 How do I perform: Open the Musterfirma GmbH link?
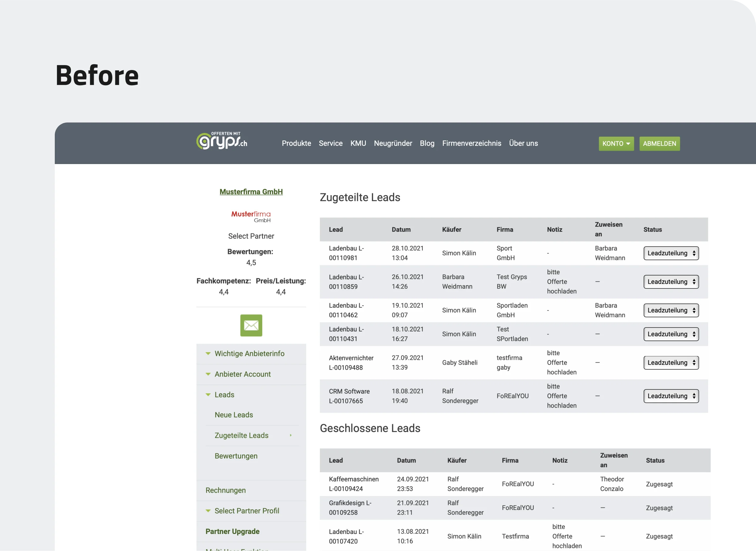pyautogui.click(x=251, y=192)
